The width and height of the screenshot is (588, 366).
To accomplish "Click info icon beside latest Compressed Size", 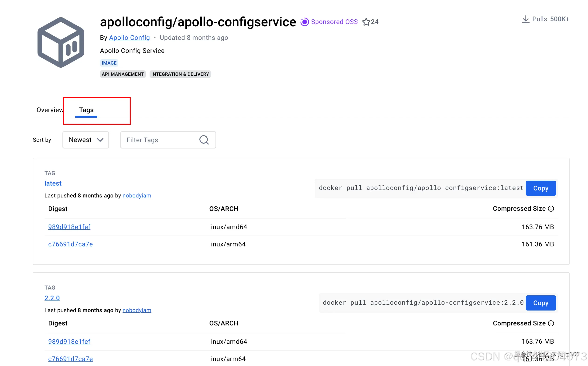I will [551, 209].
